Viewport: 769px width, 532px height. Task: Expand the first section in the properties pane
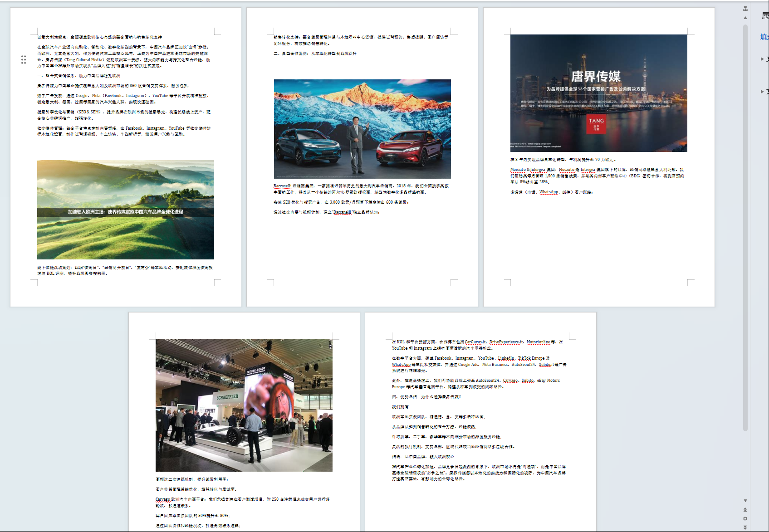(x=762, y=59)
